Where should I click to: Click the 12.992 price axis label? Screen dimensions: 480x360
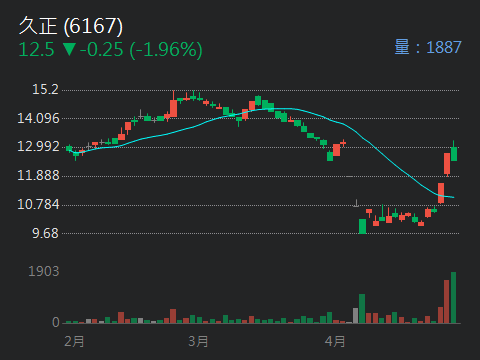(x=38, y=146)
